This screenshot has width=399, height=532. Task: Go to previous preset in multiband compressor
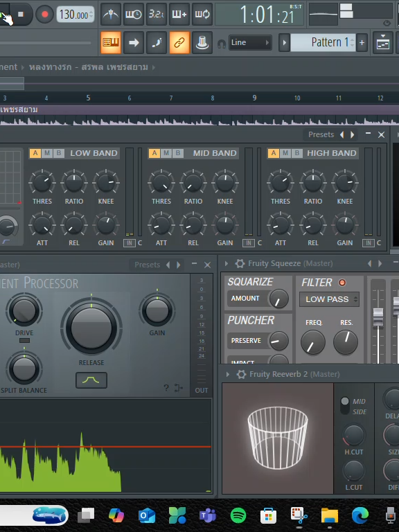point(342,134)
